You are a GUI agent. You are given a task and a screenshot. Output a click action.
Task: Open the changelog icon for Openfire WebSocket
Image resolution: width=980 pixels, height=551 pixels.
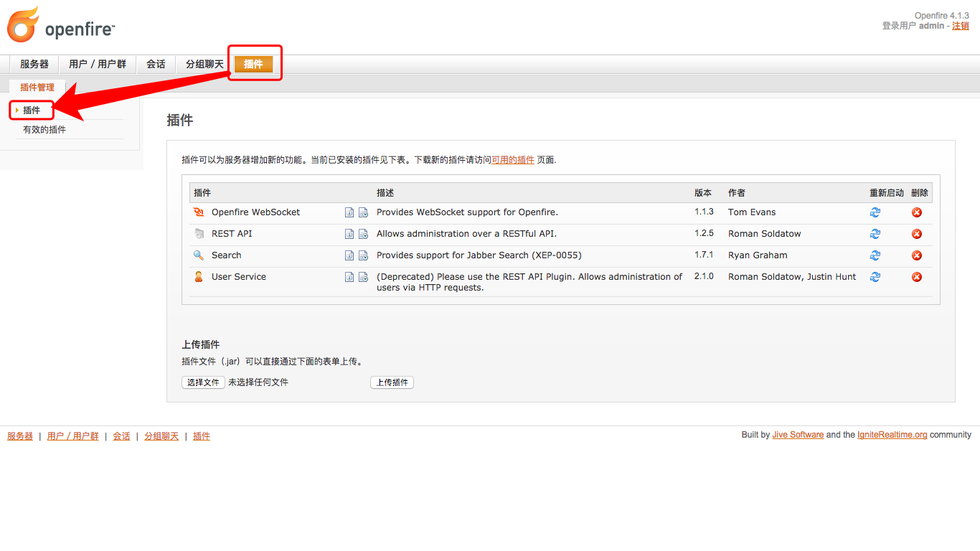[x=363, y=212]
